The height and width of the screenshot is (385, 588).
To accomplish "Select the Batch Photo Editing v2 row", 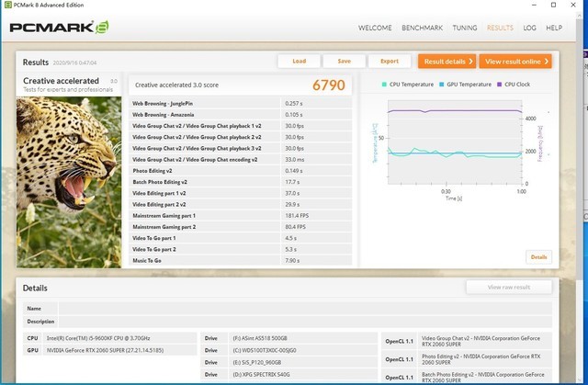I will pyautogui.click(x=241, y=182).
